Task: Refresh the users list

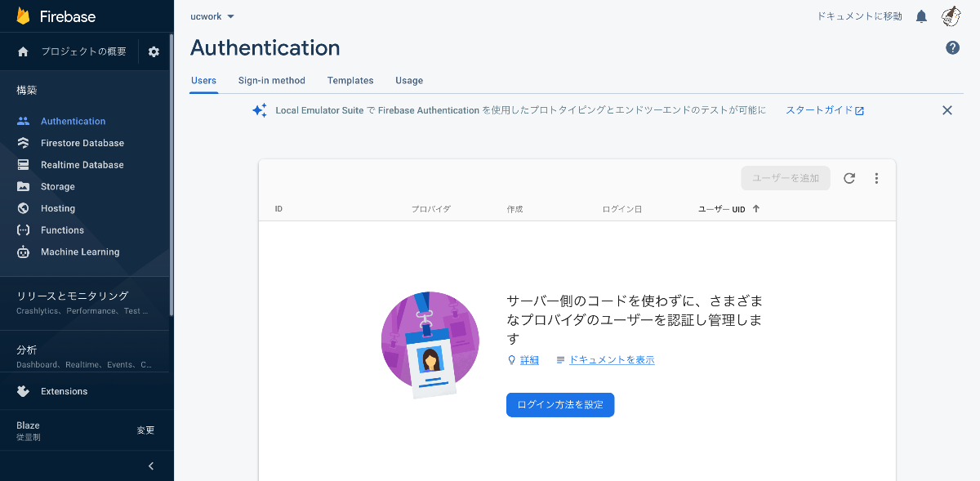Action: [849, 178]
